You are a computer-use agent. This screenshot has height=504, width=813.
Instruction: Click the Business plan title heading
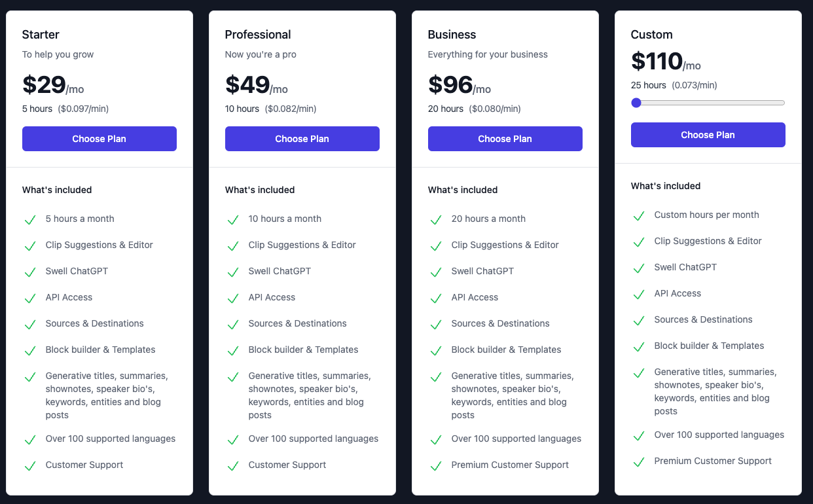[x=452, y=35]
